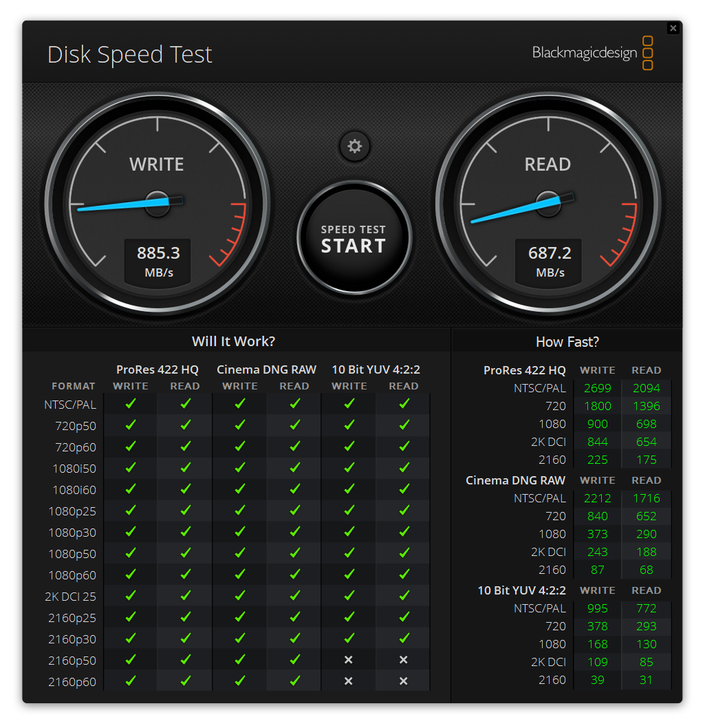Click the 2160p50 10 Bit YUV write X mark
This screenshot has height=728, width=705.
pyautogui.click(x=349, y=660)
